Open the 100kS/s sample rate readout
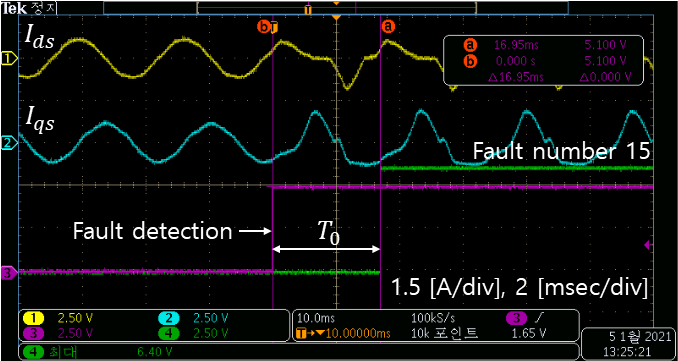678x361 pixels. (x=434, y=319)
